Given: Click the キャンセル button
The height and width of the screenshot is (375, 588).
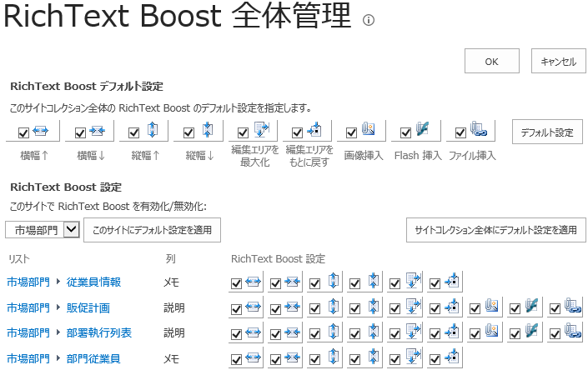Looking at the screenshot, I should (x=558, y=61).
